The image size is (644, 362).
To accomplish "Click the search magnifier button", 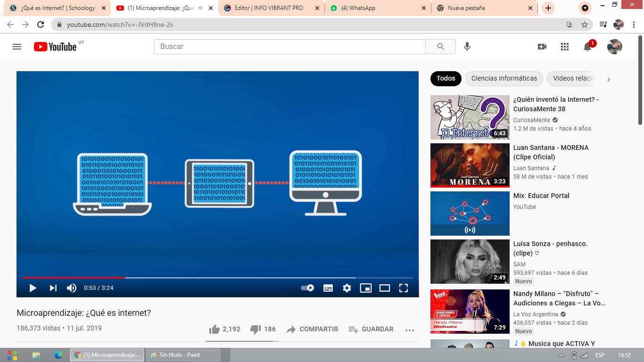I will [440, 47].
